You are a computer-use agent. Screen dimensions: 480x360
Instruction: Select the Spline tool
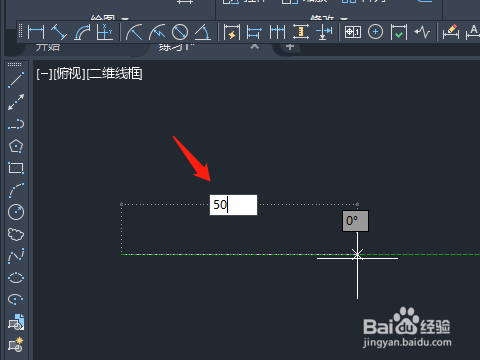[16, 256]
